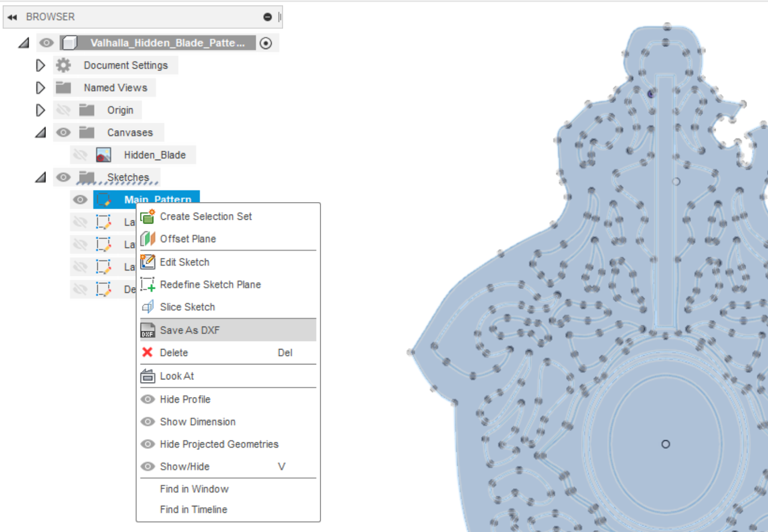Toggle visibility of the Sketches folder
Viewport: 768px width, 532px height.
[64, 177]
